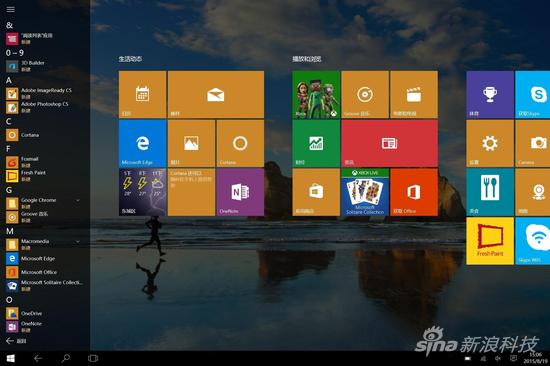Jump using the A letter header
Image resolution: width=550 pixels, height=366 pixels.
9,80
